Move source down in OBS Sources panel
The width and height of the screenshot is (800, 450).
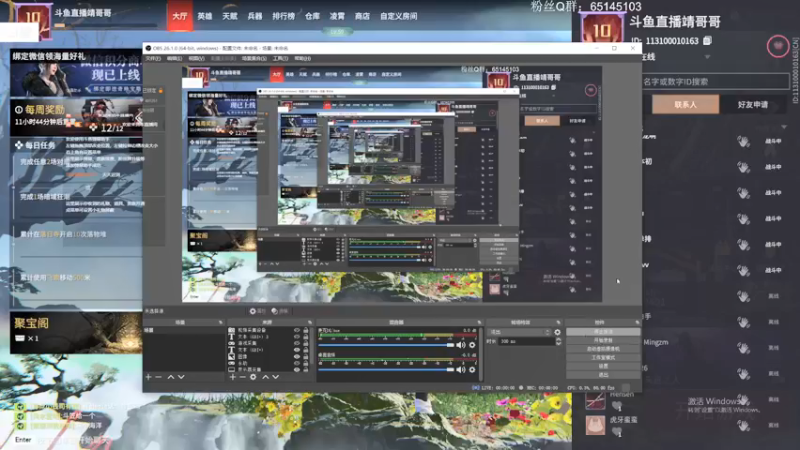(x=276, y=377)
